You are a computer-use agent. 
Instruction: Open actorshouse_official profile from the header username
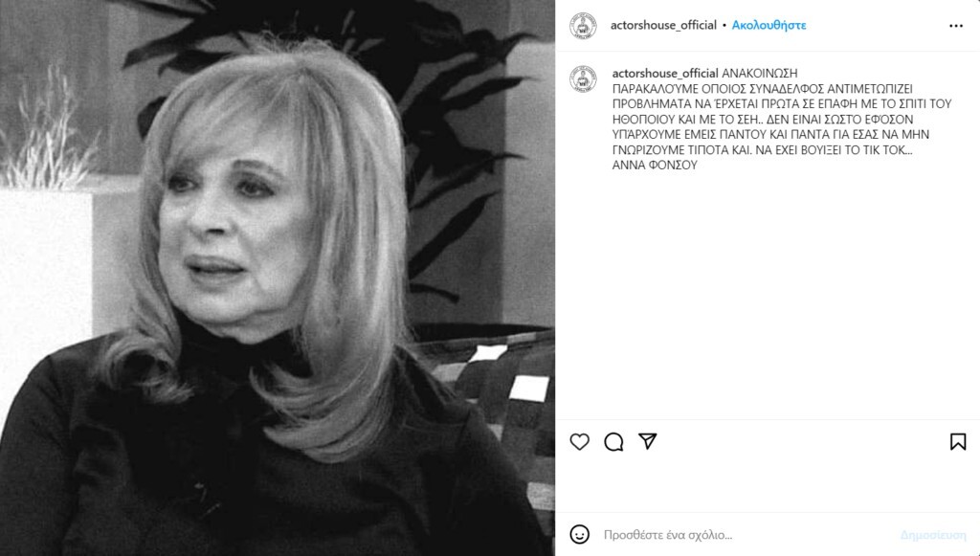point(663,25)
